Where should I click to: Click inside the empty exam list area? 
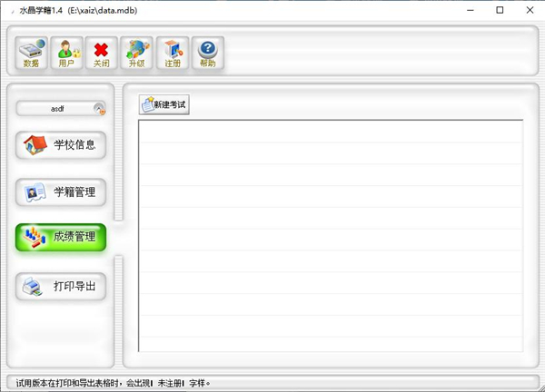[331, 236]
